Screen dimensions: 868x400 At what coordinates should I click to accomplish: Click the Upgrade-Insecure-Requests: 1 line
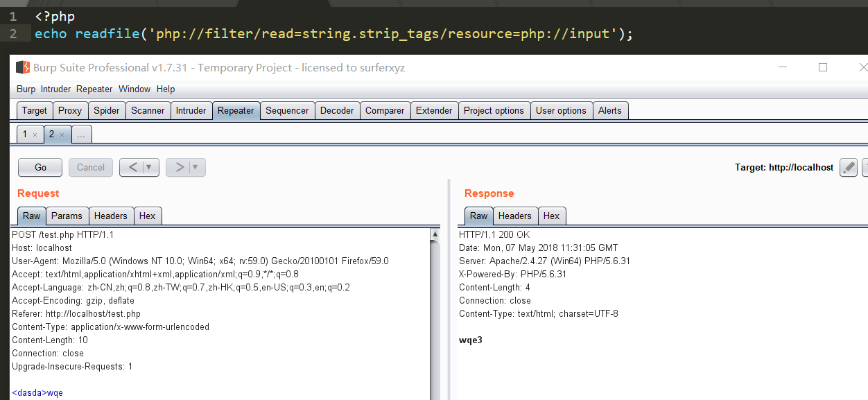pyautogui.click(x=72, y=367)
